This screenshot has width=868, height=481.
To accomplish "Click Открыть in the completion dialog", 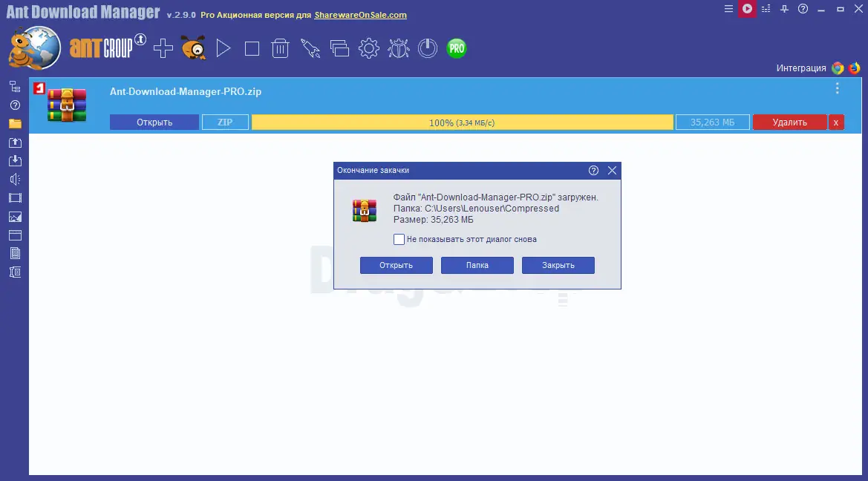I will 396,265.
